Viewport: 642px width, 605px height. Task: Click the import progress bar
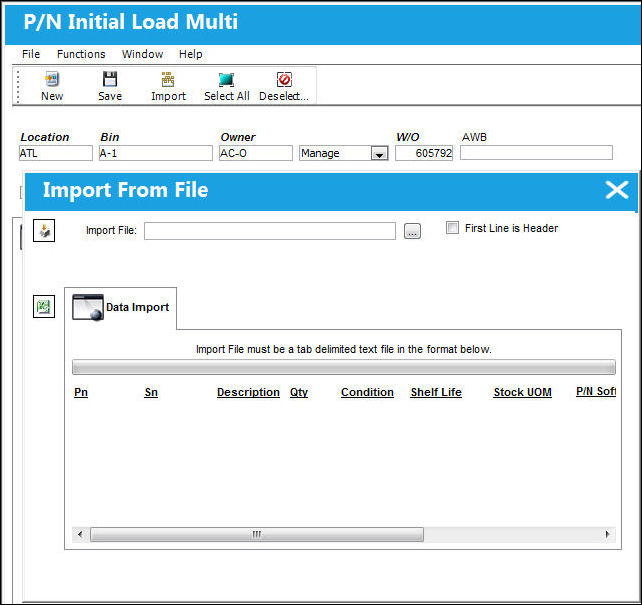tap(344, 367)
